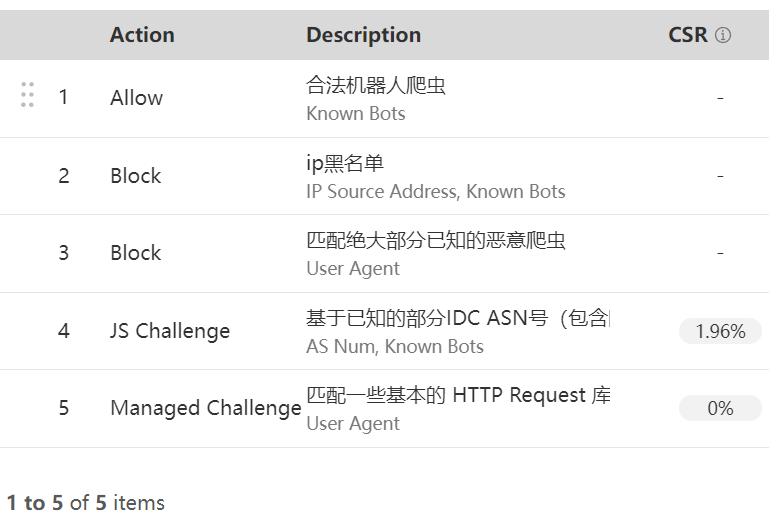Viewport: 769px width, 519px height.
Task: Click the 1 to 5 of 5 items text
Action: pyautogui.click(x=86, y=503)
